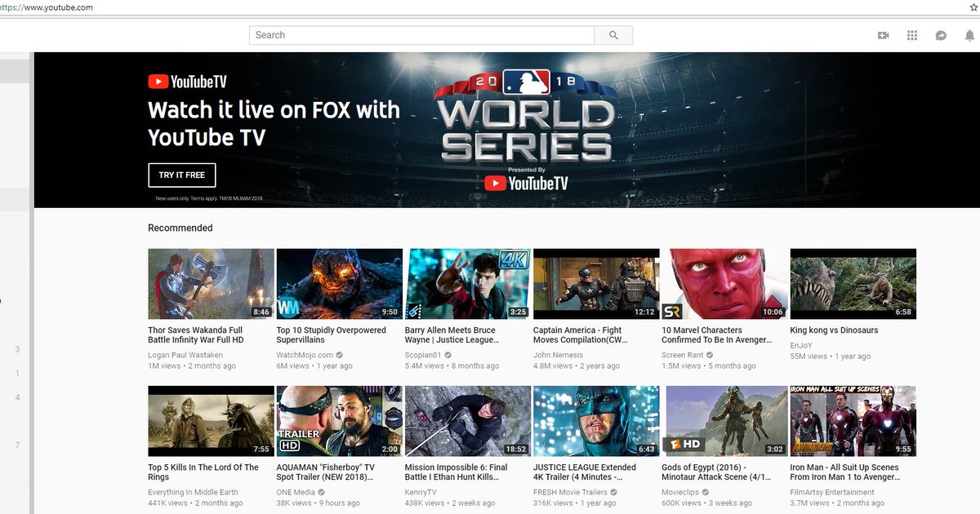This screenshot has width=980, height=514.
Task: Click title 'Top 5 Kills In The Lord'
Action: (203, 472)
